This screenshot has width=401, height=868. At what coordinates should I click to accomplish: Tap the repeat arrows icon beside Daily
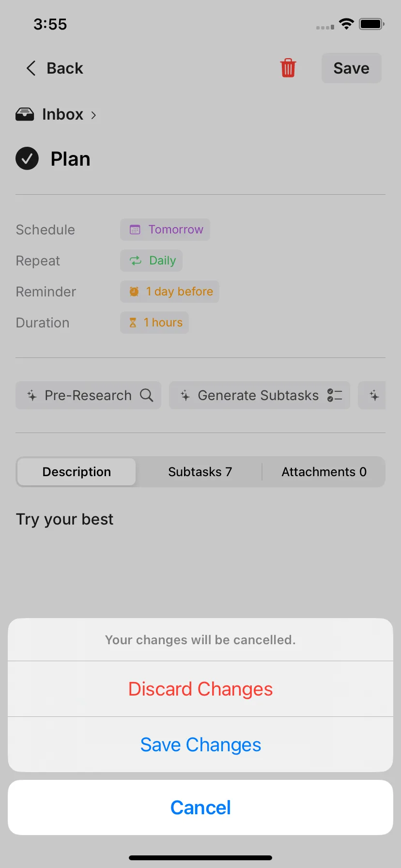(136, 261)
